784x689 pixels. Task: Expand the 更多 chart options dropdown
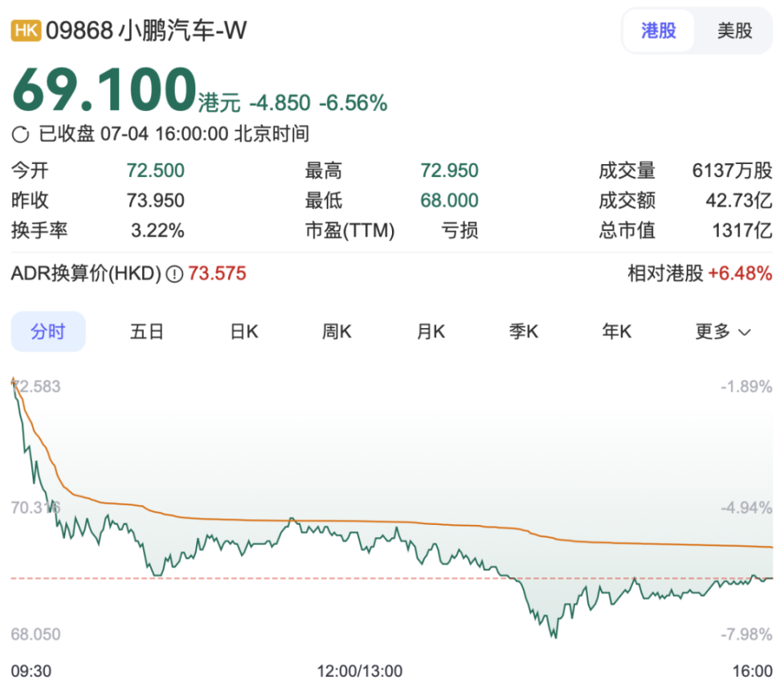(x=723, y=331)
